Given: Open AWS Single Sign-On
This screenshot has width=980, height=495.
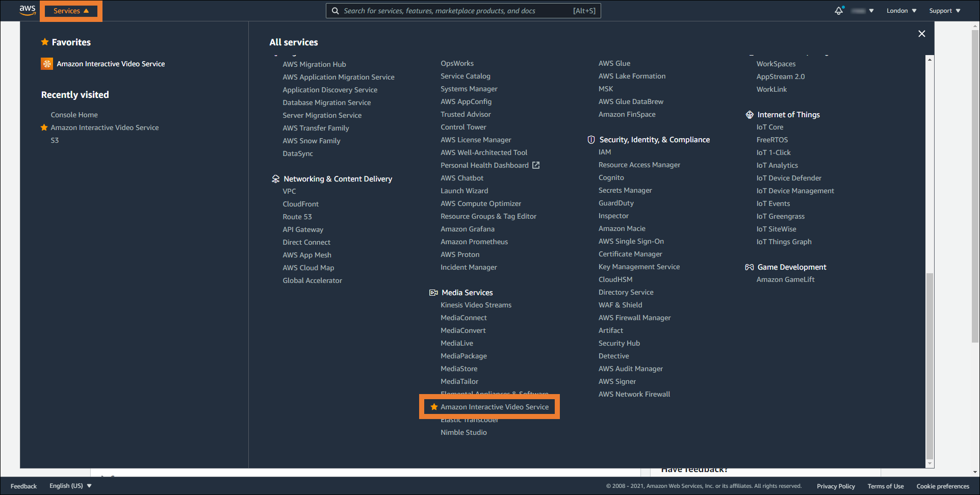Looking at the screenshot, I should click(x=631, y=241).
